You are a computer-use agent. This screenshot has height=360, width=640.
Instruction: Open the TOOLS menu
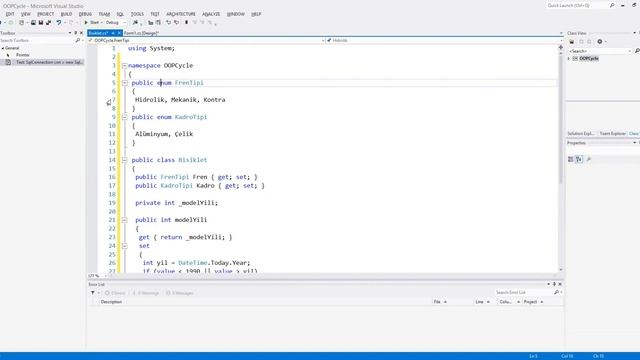[x=137, y=14]
